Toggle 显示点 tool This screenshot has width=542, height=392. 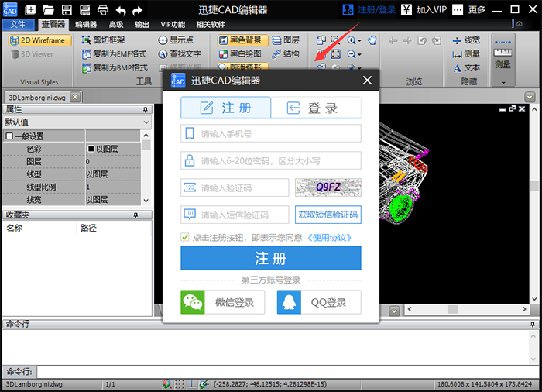click(176, 40)
